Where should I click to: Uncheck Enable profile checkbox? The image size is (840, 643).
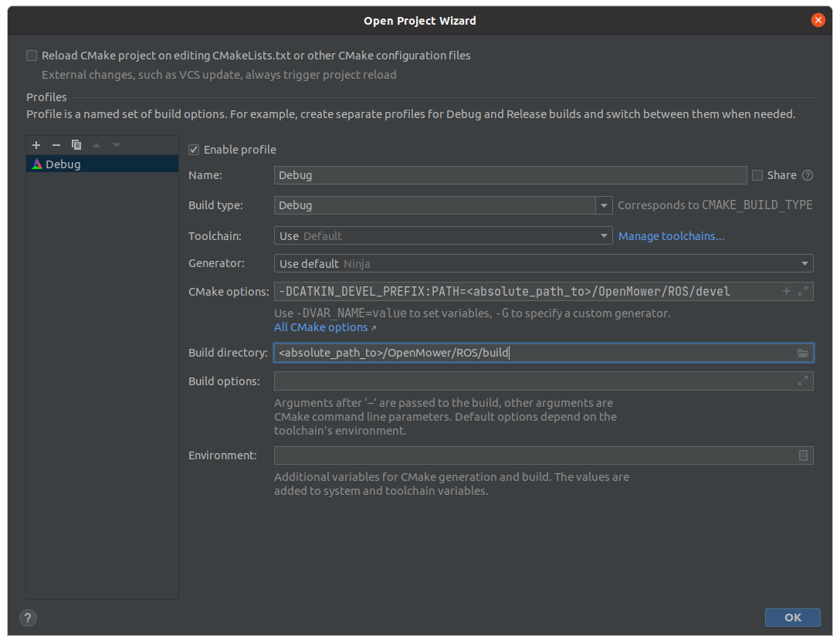click(x=194, y=150)
